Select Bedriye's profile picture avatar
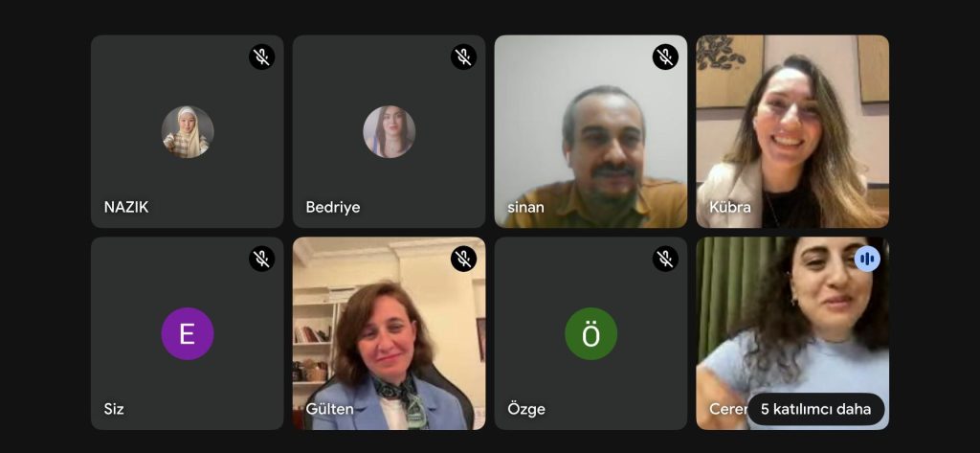The height and width of the screenshot is (453, 980). (390, 132)
